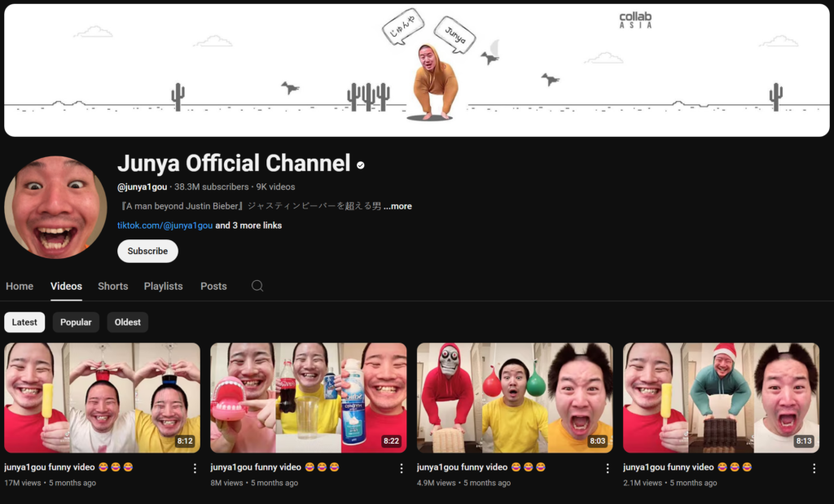Click the verified checkmark badge beside channel name
The width and height of the screenshot is (834, 504).
(x=361, y=164)
